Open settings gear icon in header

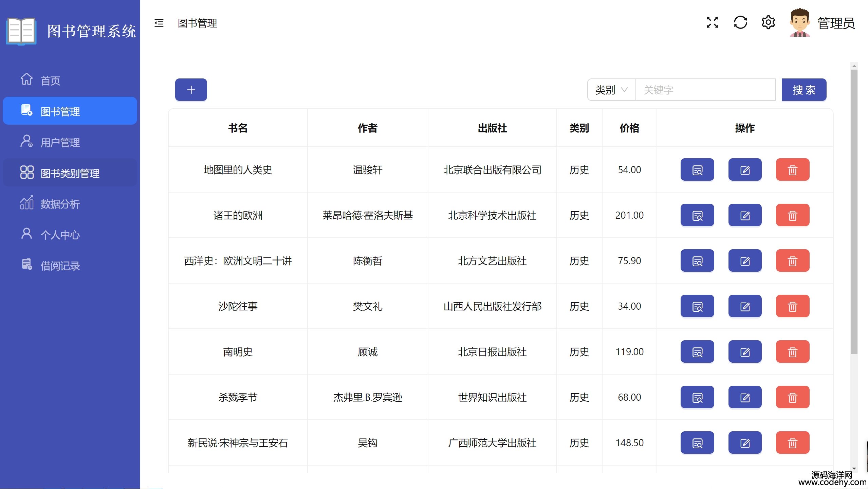(x=768, y=23)
